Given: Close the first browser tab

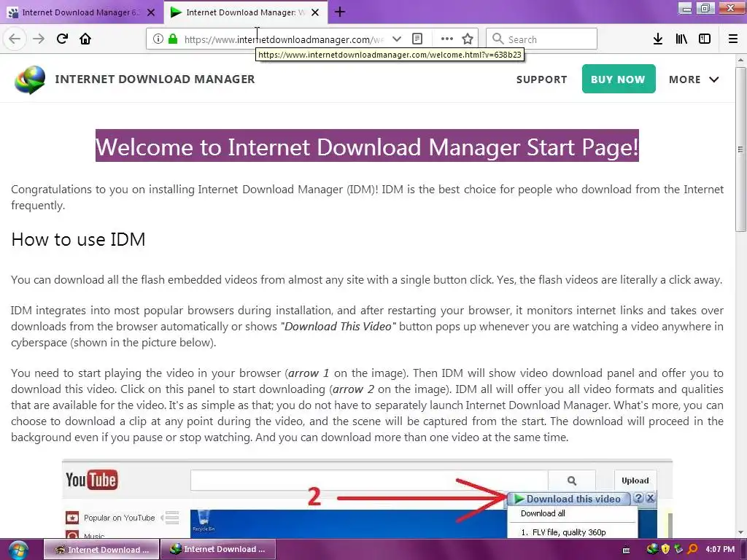Looking at the screenshot, I should (x=151, y=12).
